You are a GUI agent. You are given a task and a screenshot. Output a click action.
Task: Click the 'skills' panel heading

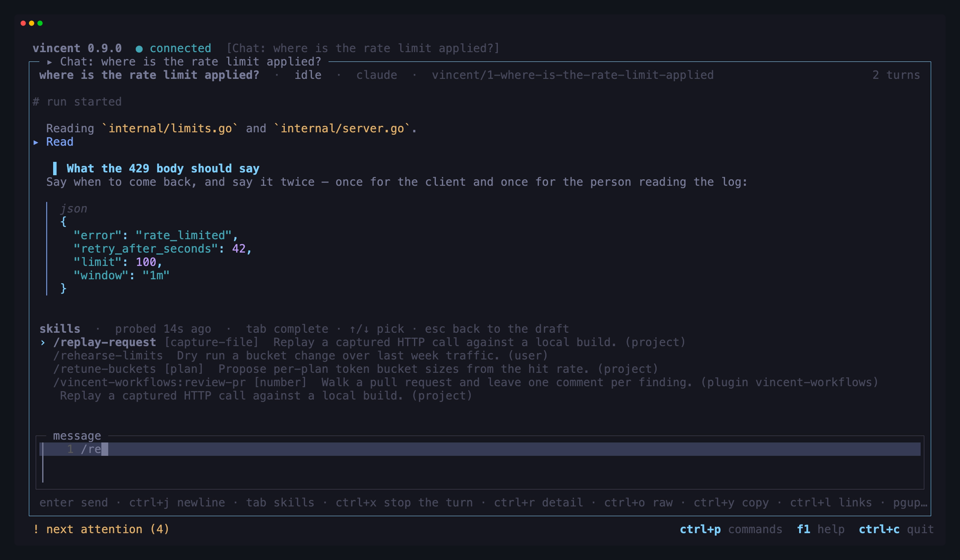(60, 329)
